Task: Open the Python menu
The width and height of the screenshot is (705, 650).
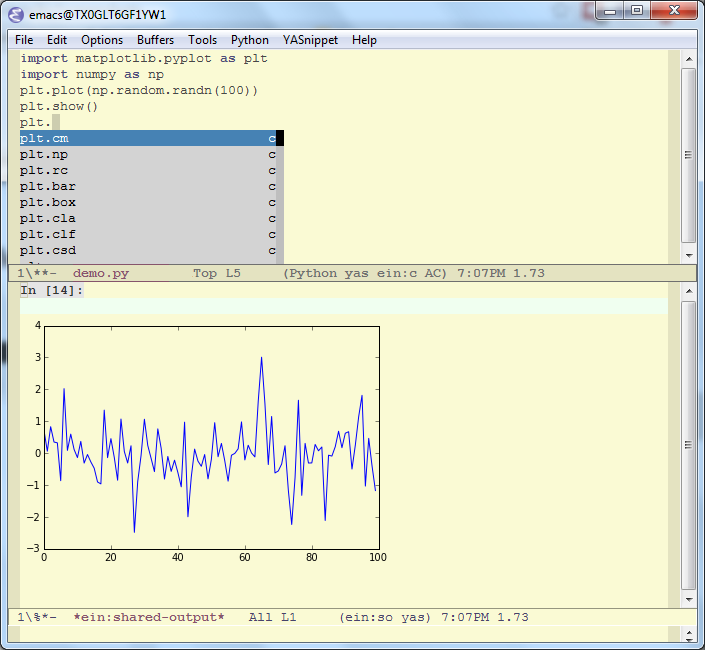Action: tap(249, 40)
